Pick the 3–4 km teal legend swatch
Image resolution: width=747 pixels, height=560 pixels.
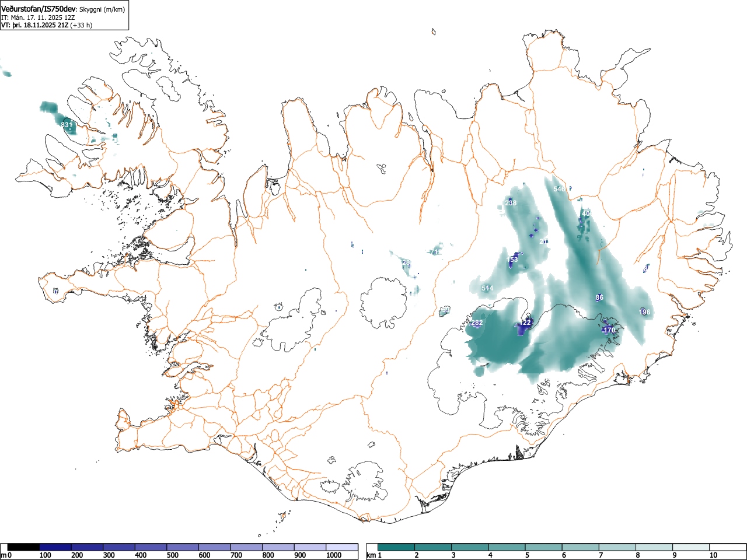point(470,547)
